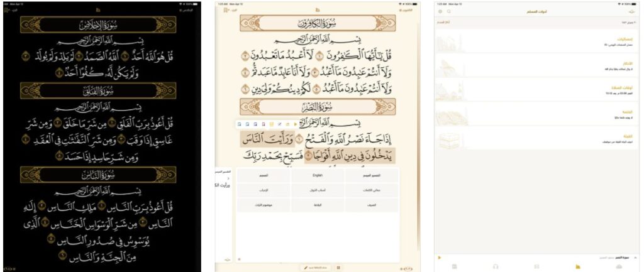Open center ornament icon atop dark Quran page
Screen dimensions: 644x272
click(x=97, y=10)
